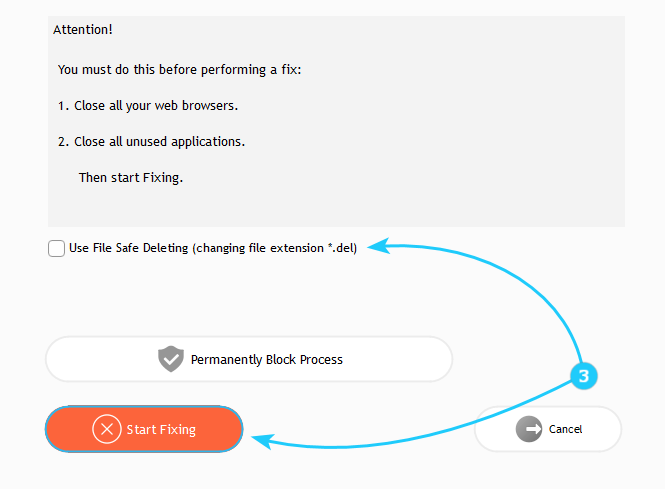
Task: Click the blue number 3 badge
Action: 585,376
